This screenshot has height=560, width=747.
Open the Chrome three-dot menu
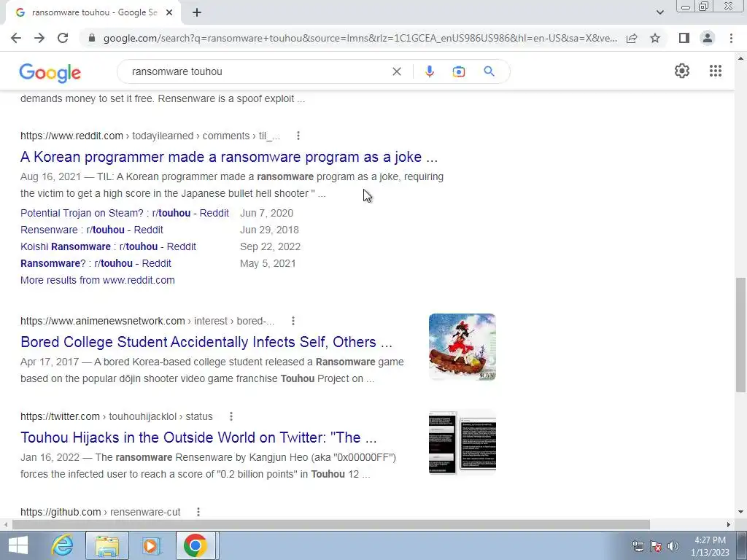(x=731, y=38)
